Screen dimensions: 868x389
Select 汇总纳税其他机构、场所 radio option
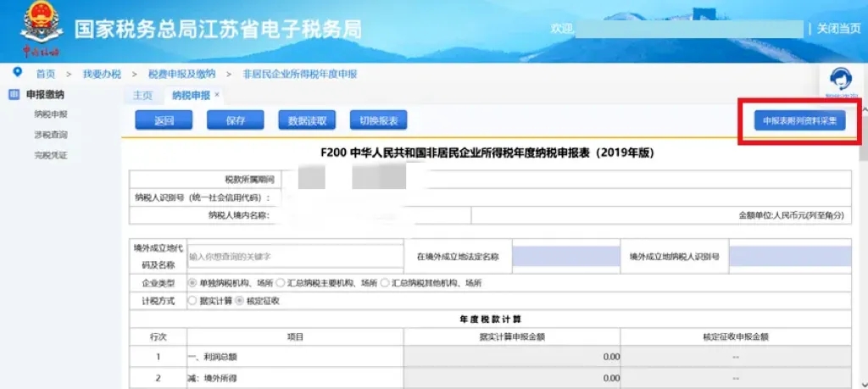385,283
